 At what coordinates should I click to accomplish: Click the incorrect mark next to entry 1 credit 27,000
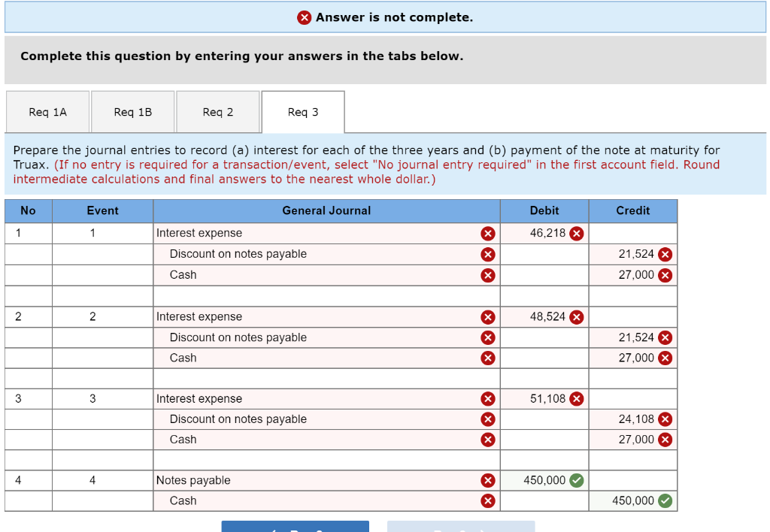[x=665, y=275]
